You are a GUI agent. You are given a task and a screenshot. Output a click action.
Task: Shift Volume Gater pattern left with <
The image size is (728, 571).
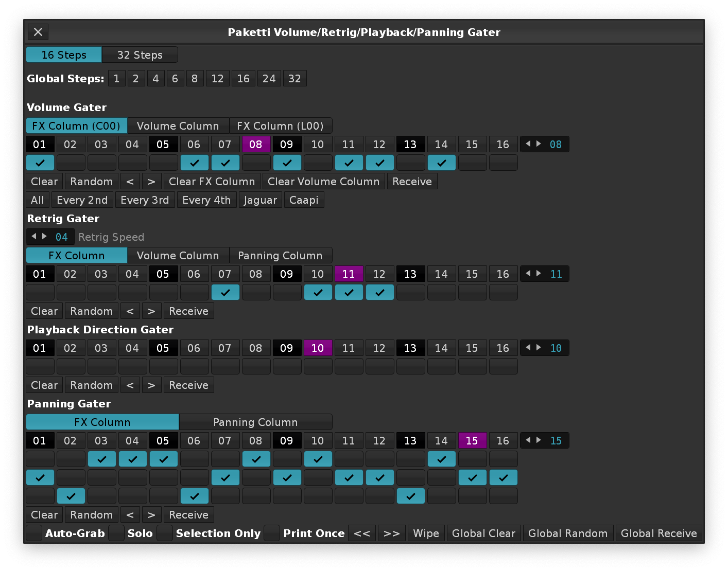pos(130,182)
